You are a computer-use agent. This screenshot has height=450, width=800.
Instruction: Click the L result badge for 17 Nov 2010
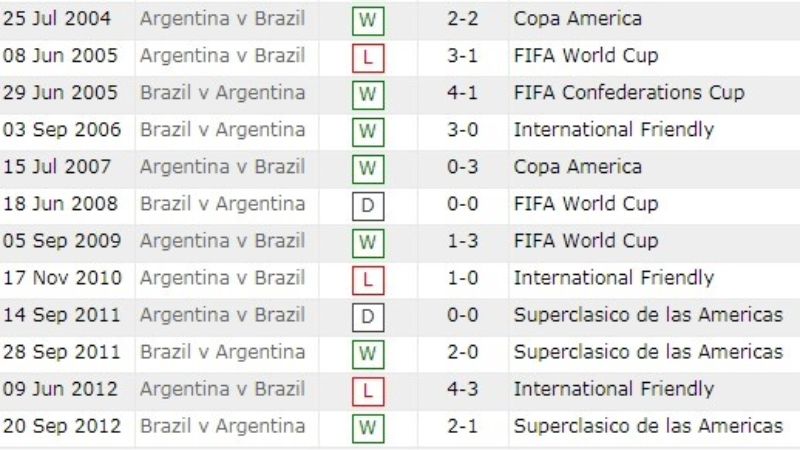pos(368,280)
